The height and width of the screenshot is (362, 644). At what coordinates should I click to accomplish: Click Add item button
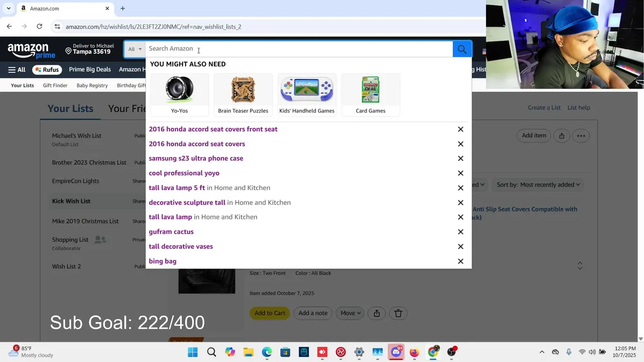click(534, 135)
